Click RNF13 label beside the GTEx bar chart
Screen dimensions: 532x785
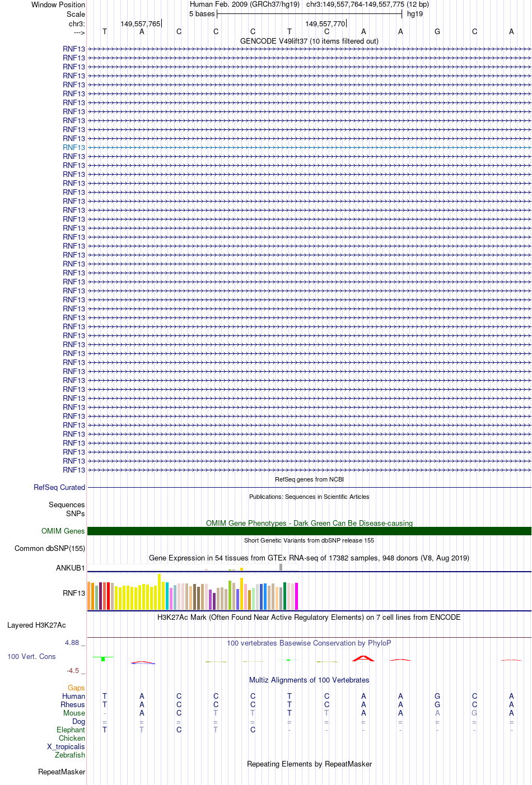tap(74, 593)
